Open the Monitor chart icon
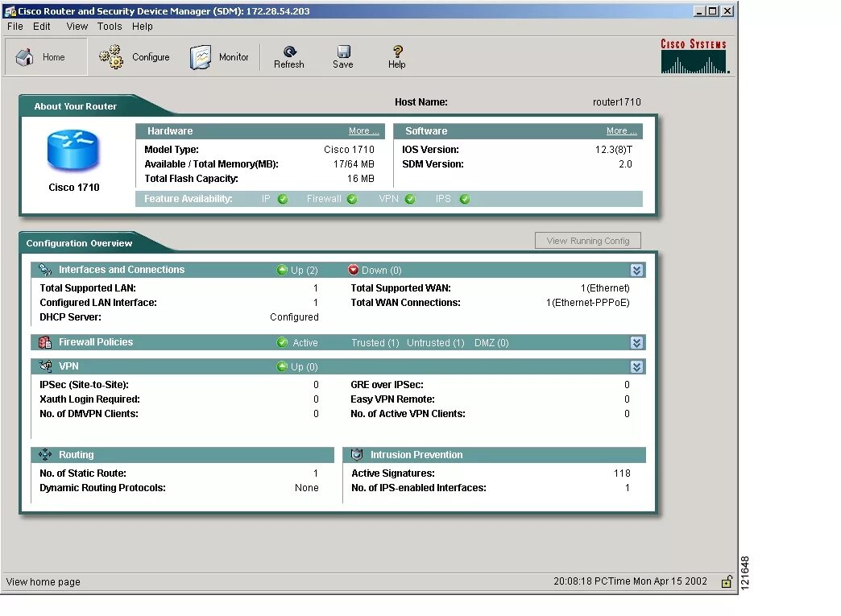Screen dimensions: 841x616 click(x=201, y=57)
